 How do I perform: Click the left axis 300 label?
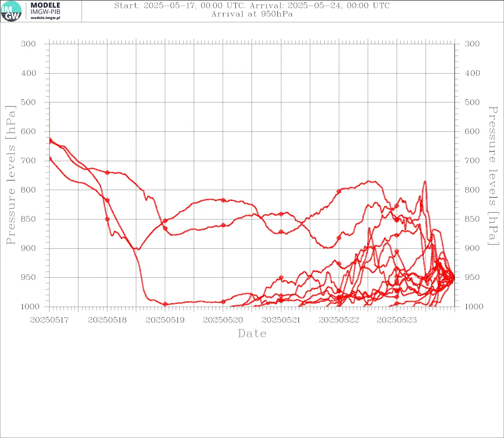pos(28,44)
